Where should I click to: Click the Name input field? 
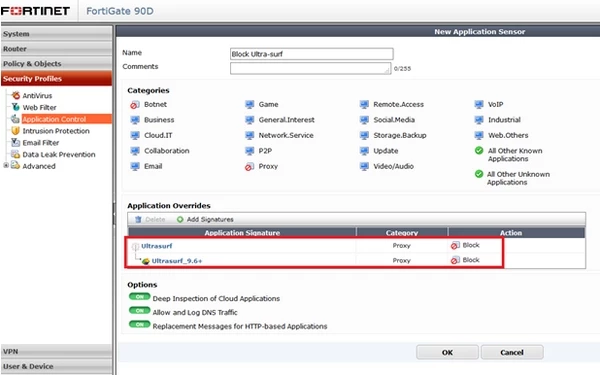[311, 54]
